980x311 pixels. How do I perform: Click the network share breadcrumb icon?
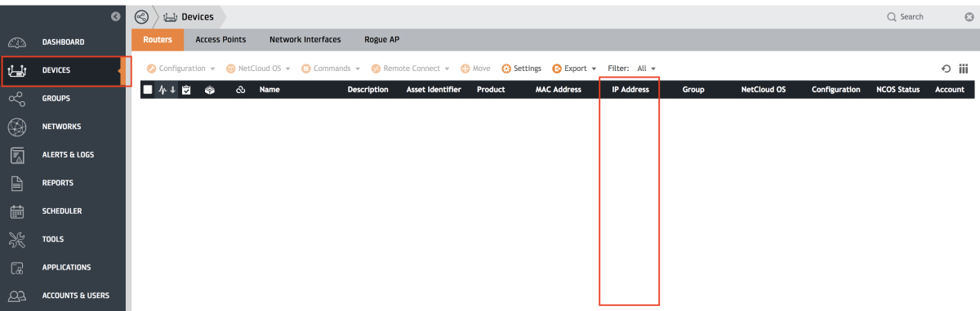[x=141, y=16]
